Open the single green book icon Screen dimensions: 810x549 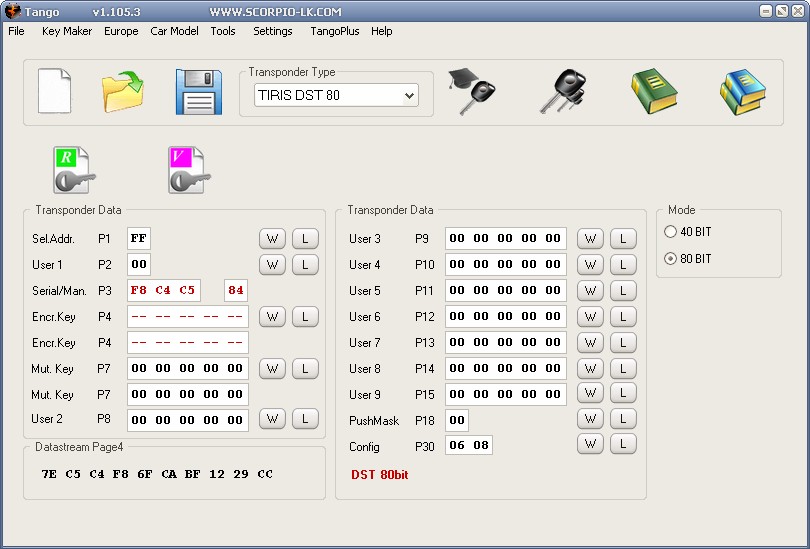point(654,91)
